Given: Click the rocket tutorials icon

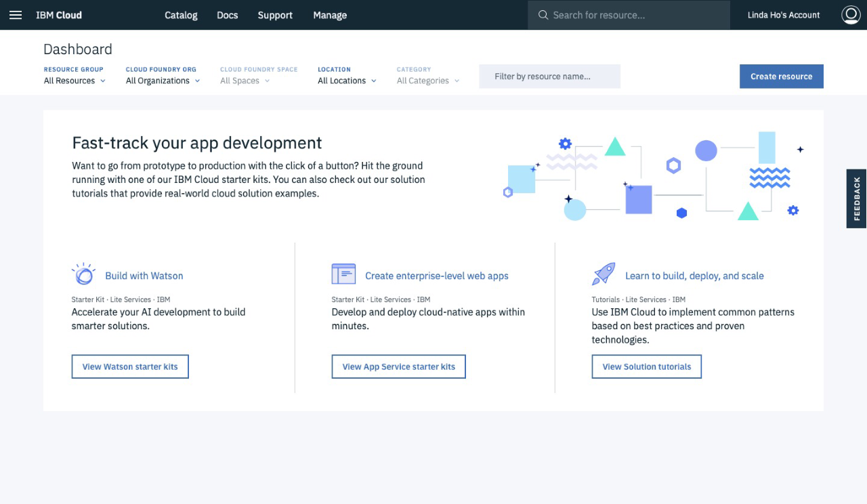Looking at the screenshot, I should (x=604, y=274).
